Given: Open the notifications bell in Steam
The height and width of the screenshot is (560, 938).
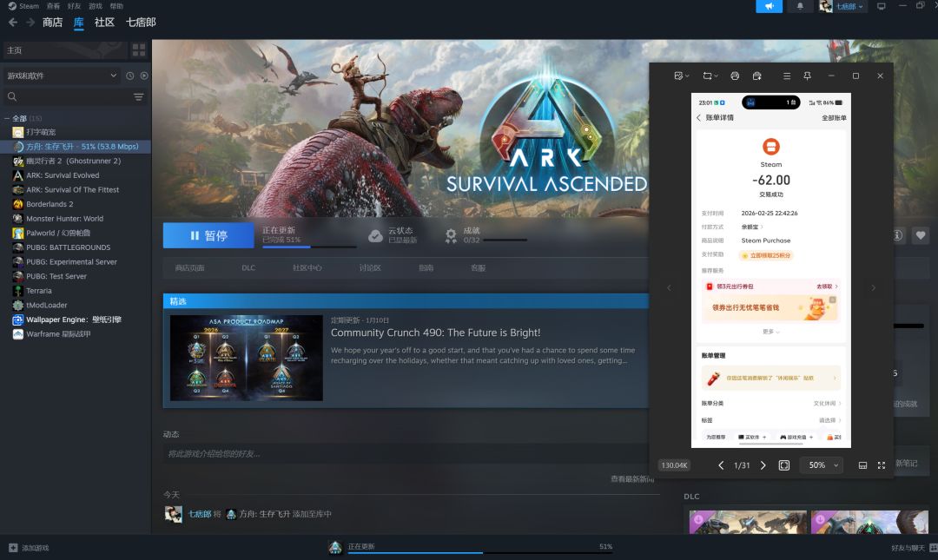Looking at the screenshot, I should [800, 6].
